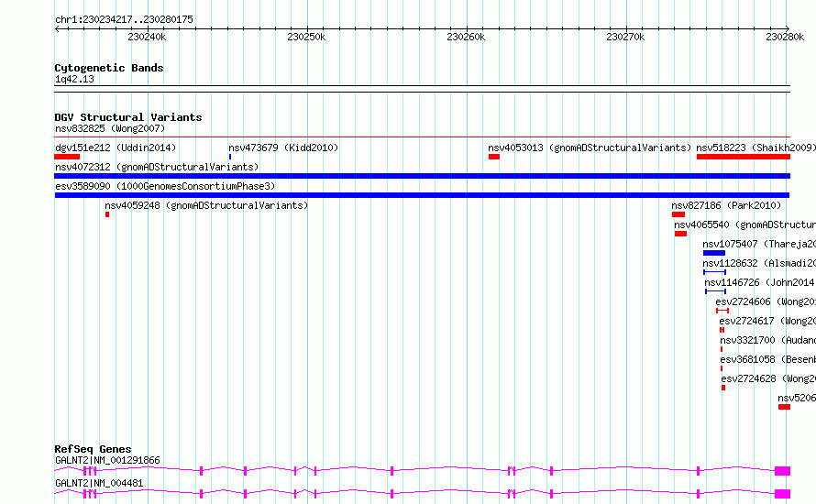Select the red nsv518223 variant bar
Viewport: 816px width, 504px height.
pos(744,157)
